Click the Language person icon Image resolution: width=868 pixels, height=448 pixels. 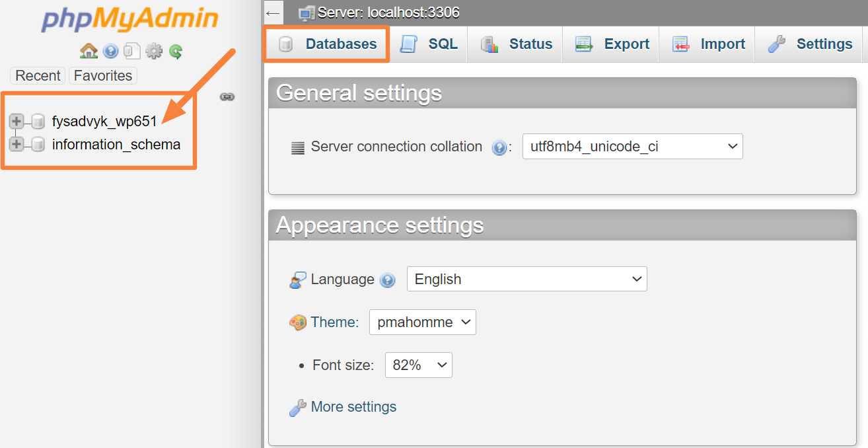pos(298,280)
